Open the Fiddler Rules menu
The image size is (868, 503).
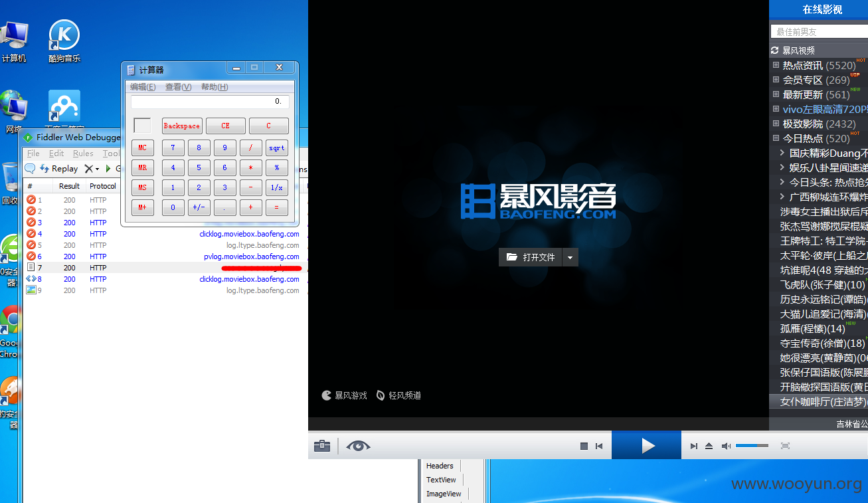83,153
